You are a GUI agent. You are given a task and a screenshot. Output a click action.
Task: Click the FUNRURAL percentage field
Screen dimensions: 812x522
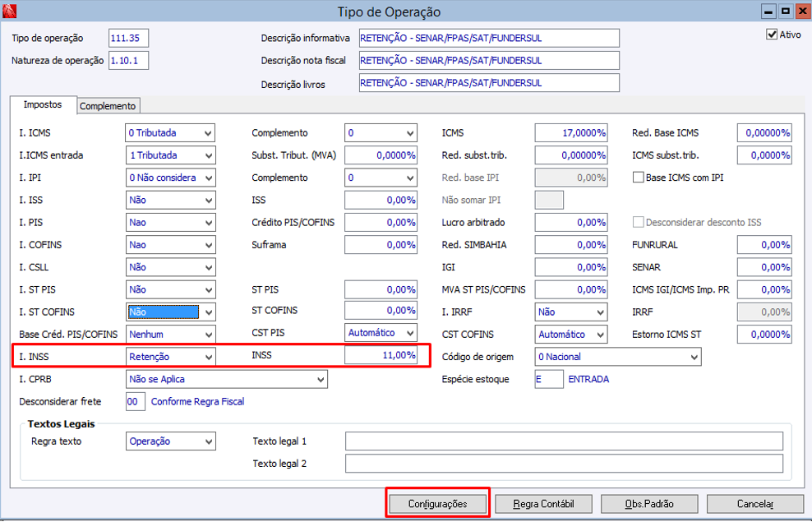point(764,245)
